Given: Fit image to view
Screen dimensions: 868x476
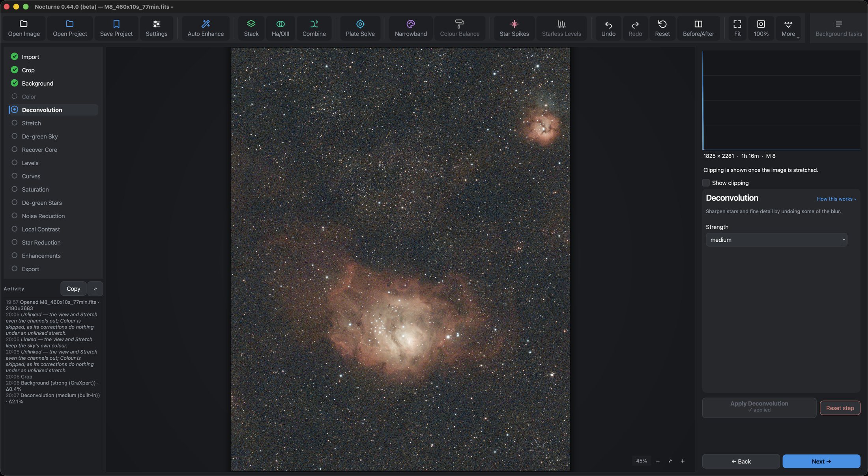Looking at the screenshot, I should [x=737, y=28].
